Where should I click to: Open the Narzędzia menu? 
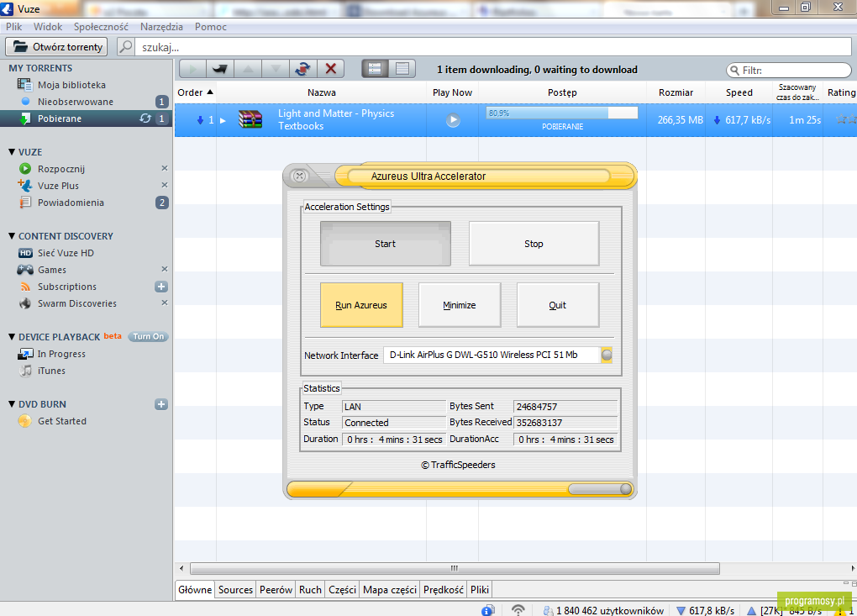[161, 27]
